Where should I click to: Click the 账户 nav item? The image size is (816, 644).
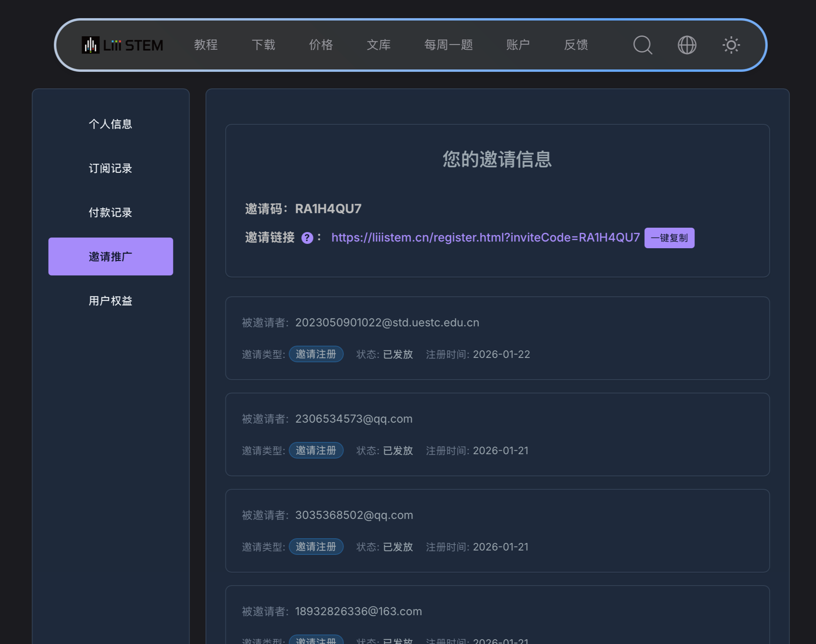tap(518, 45)
